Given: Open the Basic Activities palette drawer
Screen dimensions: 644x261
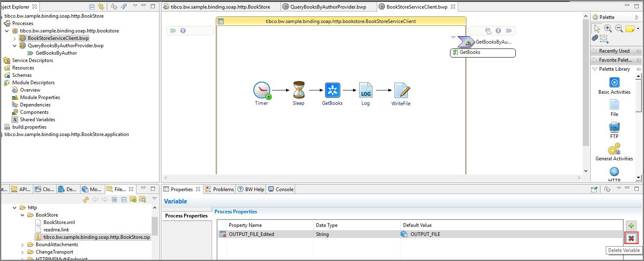Looking at the screenshot, I should [614, 85].
